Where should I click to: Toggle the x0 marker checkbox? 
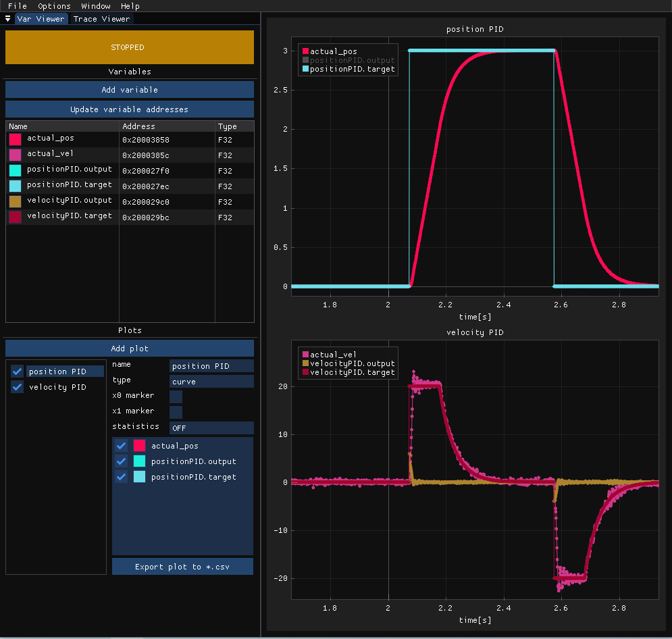pos(176,397)
